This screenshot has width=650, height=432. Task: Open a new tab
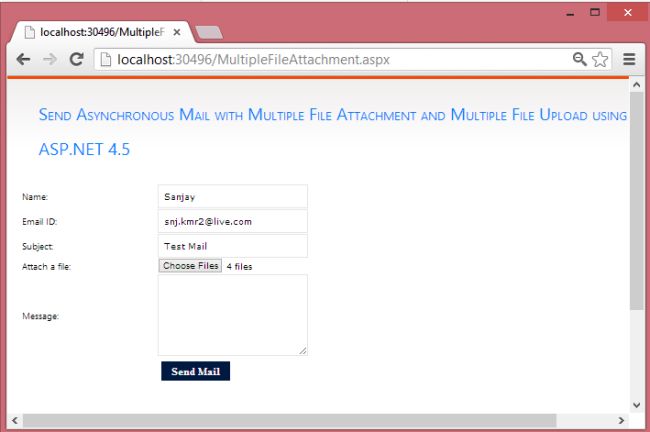pyautogui.click(x=209, y=32)
